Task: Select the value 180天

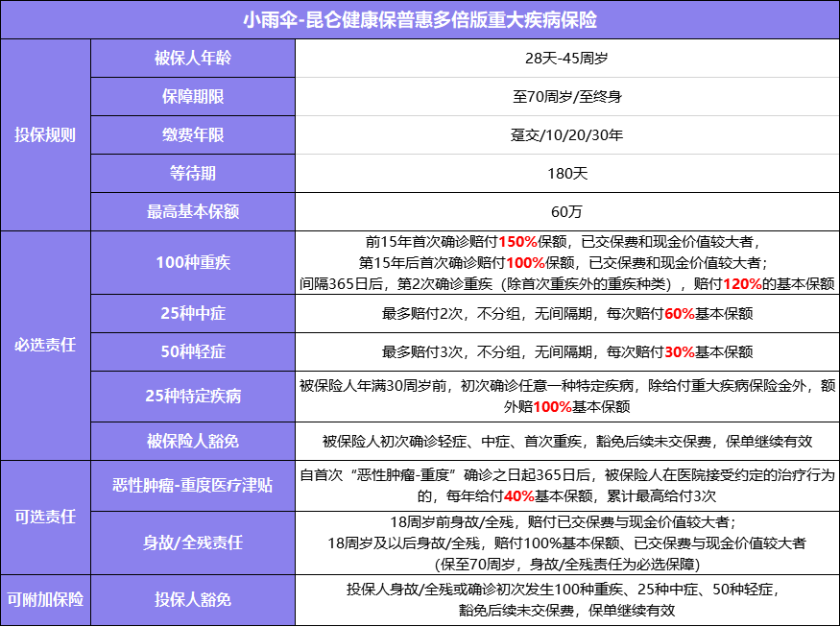Action: coord(566,173)
